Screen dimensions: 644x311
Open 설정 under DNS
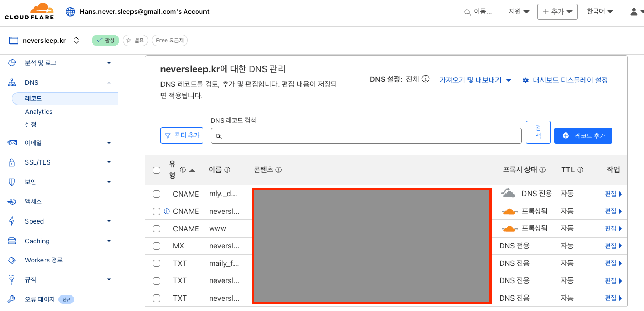(31, 125)
